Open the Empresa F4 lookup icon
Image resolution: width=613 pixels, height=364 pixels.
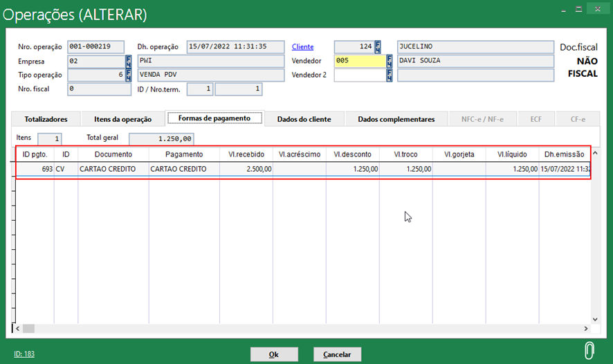click(x=128, y=61)
